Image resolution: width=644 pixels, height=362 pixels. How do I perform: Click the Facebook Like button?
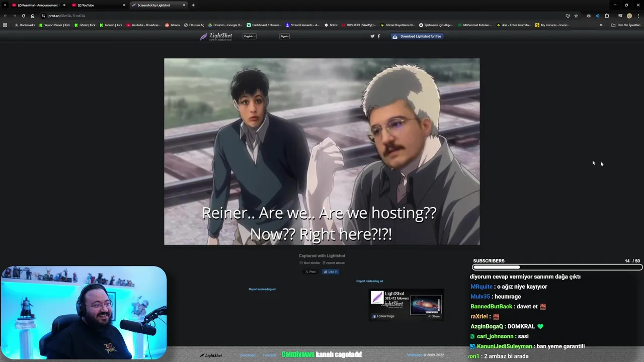click(x=331, y=271)
